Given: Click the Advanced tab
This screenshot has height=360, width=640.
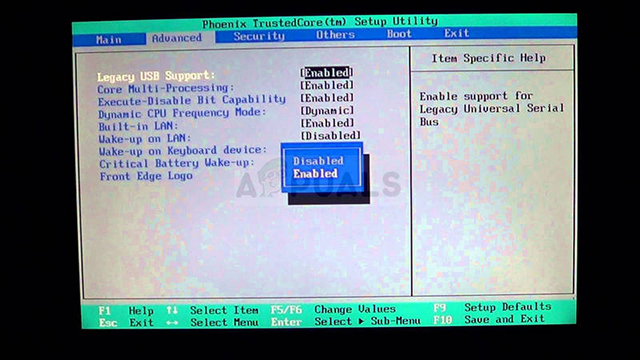Looking at the screenshot, I should click(x=177, y=38).
